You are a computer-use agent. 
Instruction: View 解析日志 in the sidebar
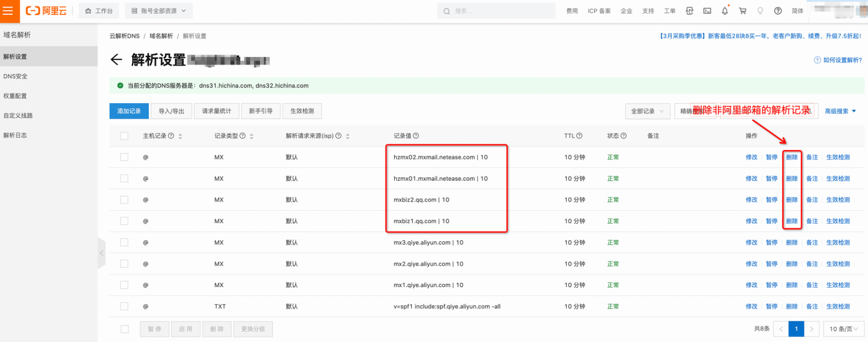coord(49,135)
